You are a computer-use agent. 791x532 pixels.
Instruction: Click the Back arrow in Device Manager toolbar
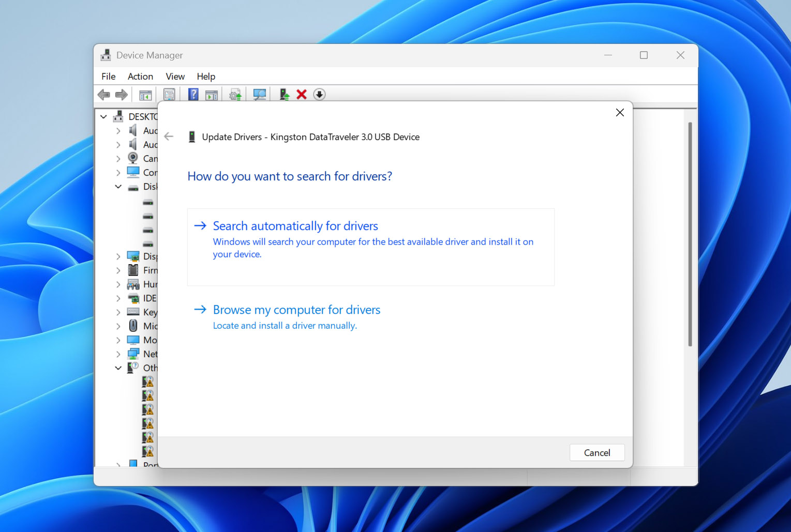tap(103, 95)
